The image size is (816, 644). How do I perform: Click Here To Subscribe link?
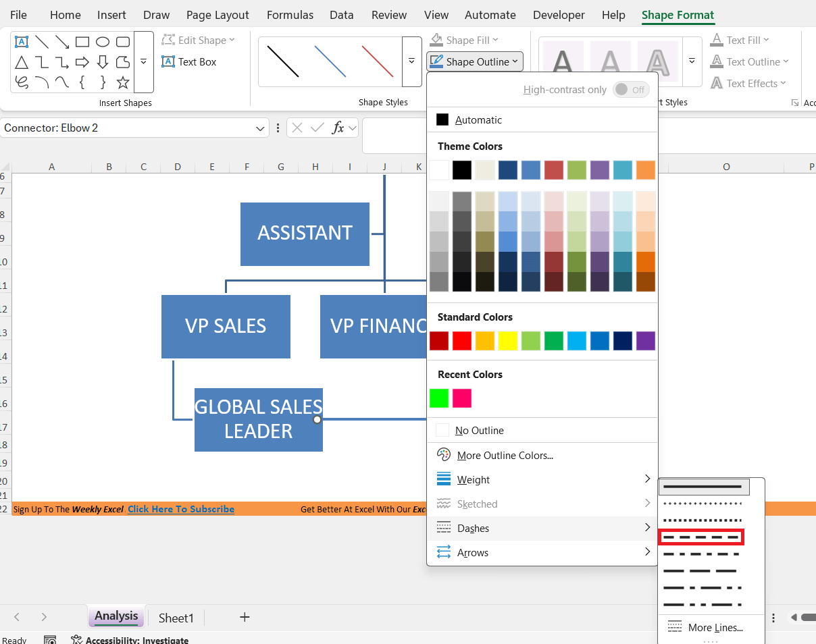(x=181, y=509)
